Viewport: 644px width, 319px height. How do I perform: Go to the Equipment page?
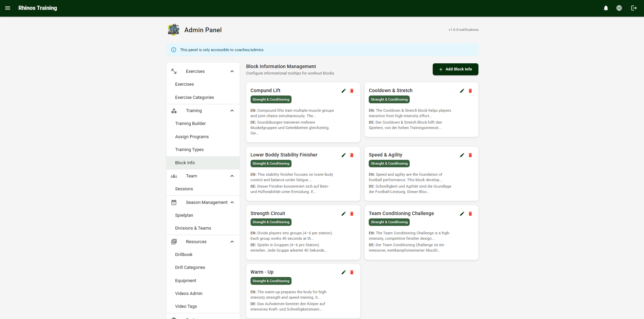(203, 281)
